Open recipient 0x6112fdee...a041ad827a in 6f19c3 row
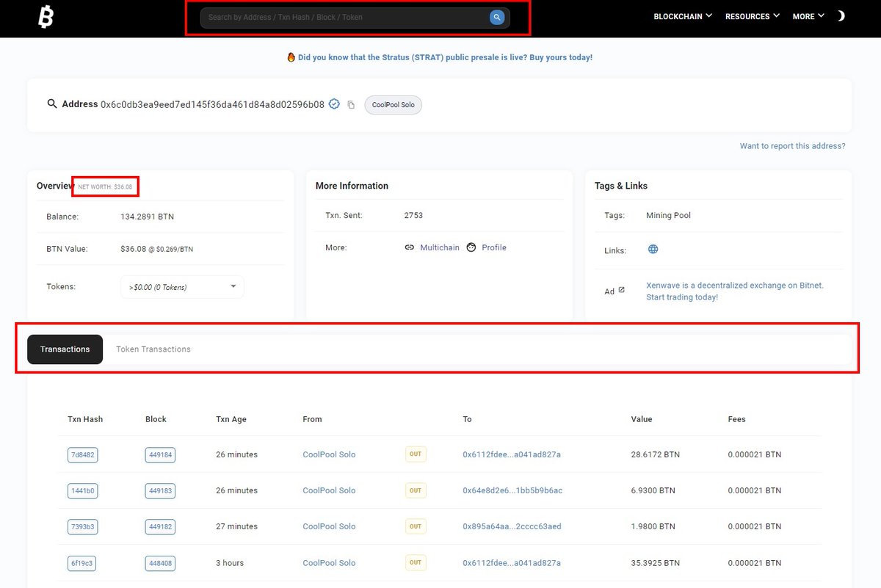 (512, 563)
